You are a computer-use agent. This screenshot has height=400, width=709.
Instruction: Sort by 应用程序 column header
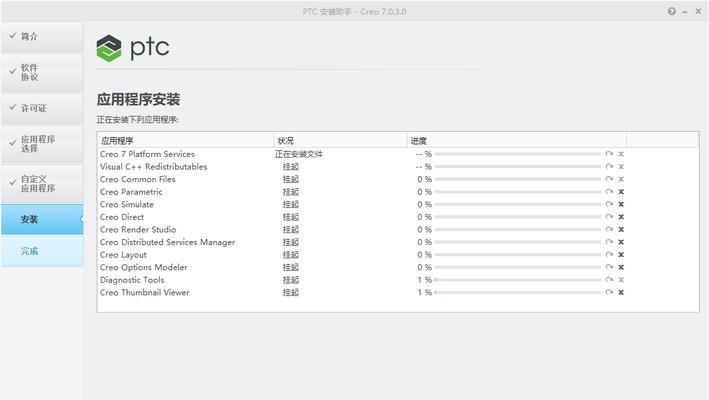coord(185,141)
